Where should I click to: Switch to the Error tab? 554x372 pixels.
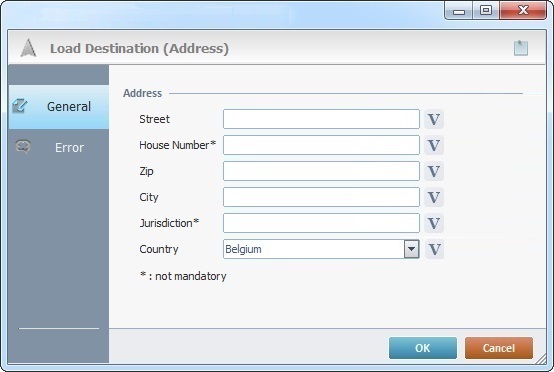(59, 147)
